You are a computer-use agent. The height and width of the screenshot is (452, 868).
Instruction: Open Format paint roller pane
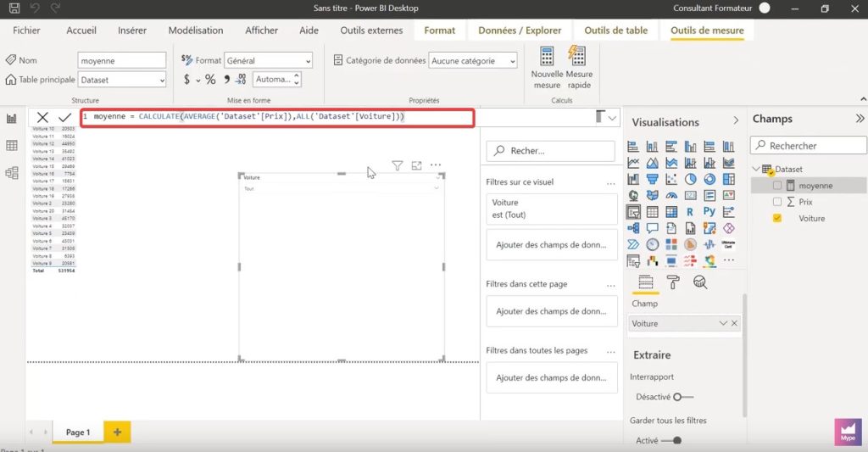(673, 282)
